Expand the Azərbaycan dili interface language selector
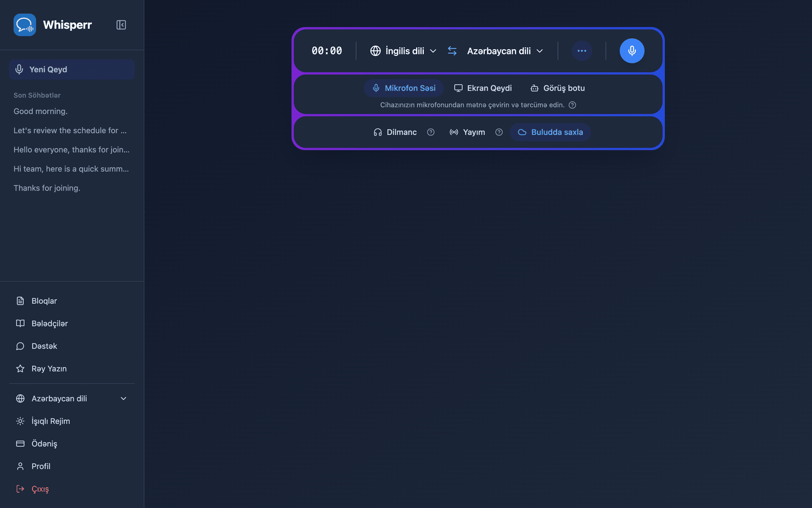The image size is (812, 508). [72, 399]
